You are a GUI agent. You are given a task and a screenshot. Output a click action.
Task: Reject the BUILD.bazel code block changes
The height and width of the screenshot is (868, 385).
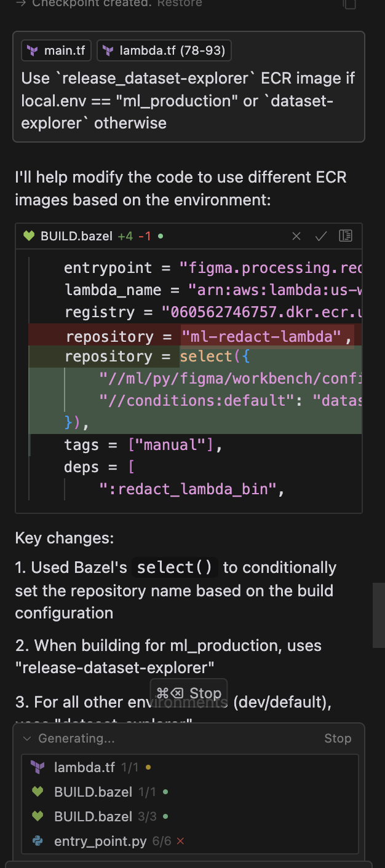click(296, 236)
